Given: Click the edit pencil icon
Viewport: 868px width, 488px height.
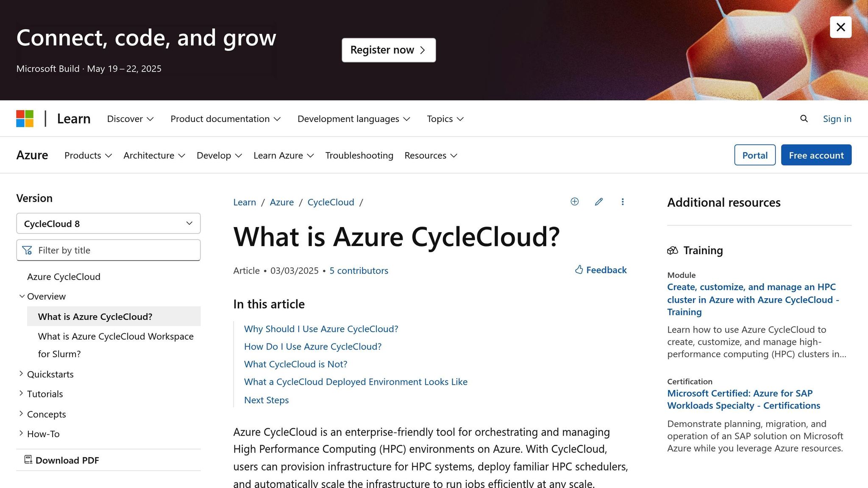Looking at the screenshot, I should 598,202.
